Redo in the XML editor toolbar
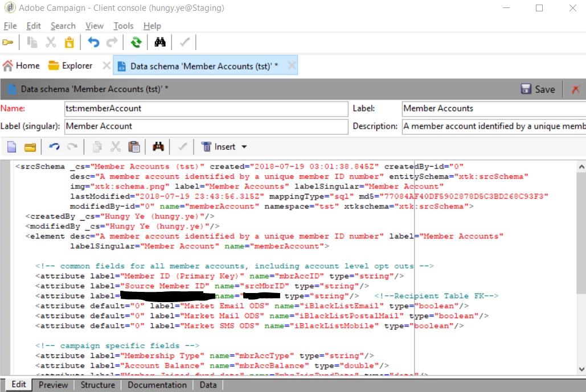 click(x=72, y=147)
